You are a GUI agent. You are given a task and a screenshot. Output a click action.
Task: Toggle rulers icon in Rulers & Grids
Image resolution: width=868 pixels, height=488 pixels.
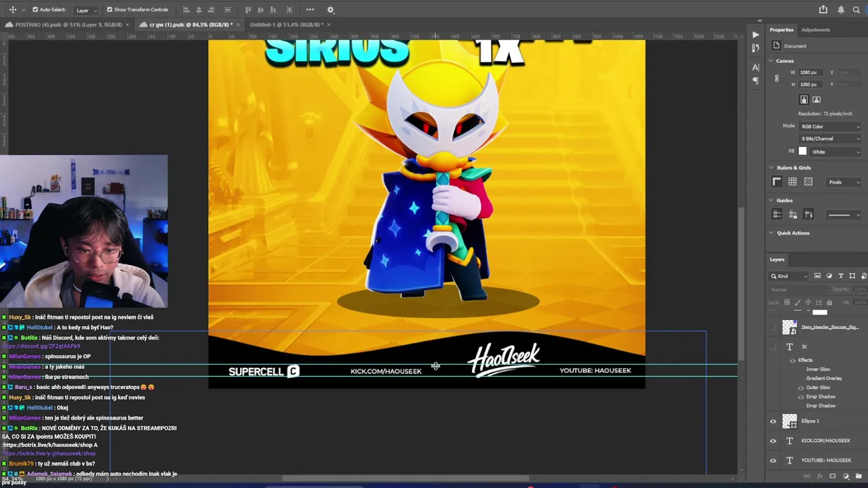click(777, 182)
